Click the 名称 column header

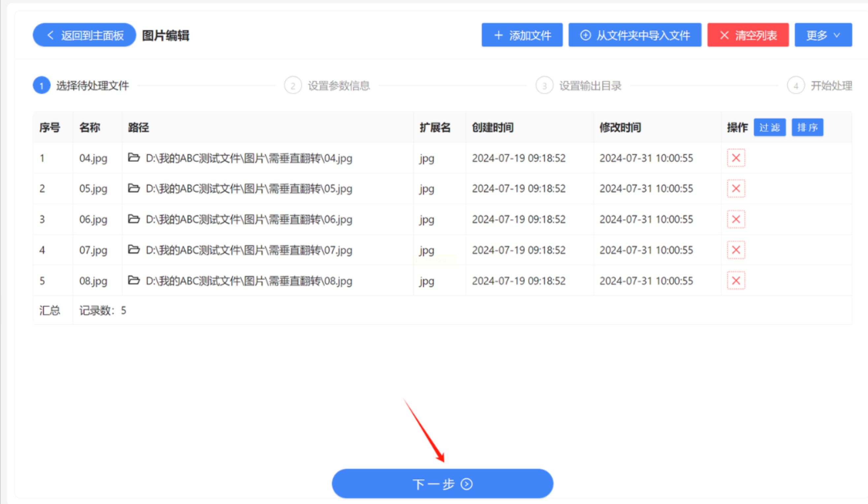point(89,127)
